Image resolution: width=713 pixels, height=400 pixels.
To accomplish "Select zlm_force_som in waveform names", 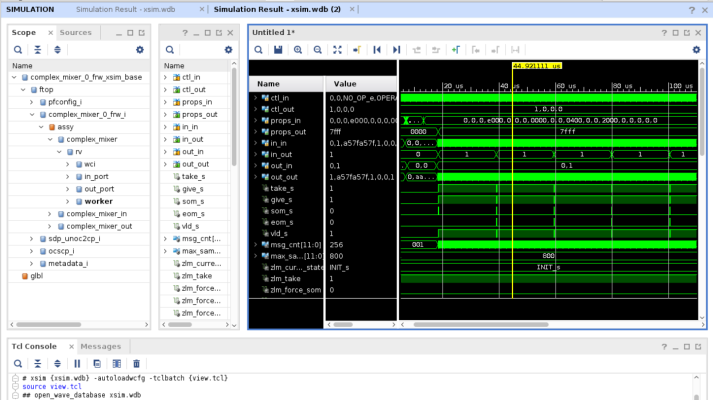I will click(x=295, y=290).
